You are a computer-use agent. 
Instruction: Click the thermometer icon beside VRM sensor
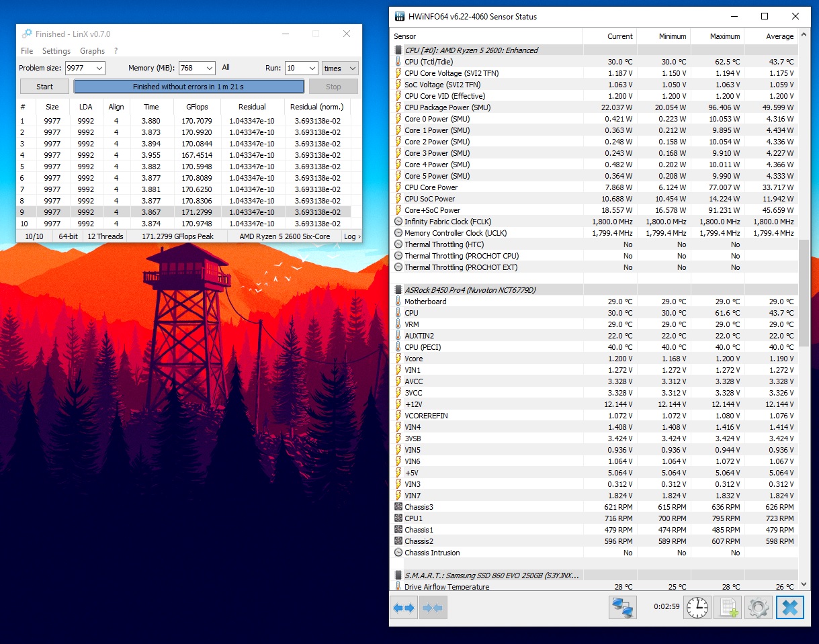(x=398, y=324)
